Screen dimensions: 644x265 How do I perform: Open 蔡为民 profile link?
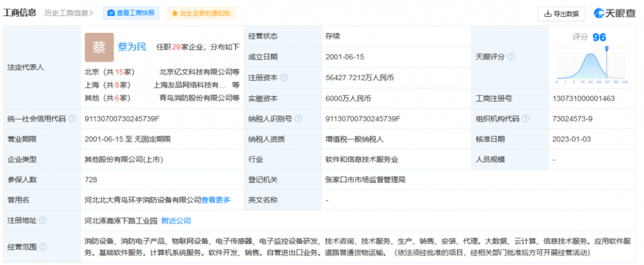[132, 47]
